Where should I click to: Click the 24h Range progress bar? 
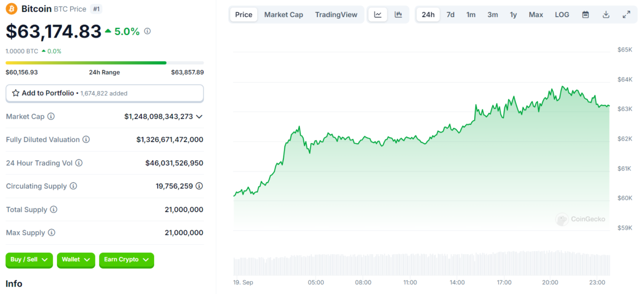(105, 63)
